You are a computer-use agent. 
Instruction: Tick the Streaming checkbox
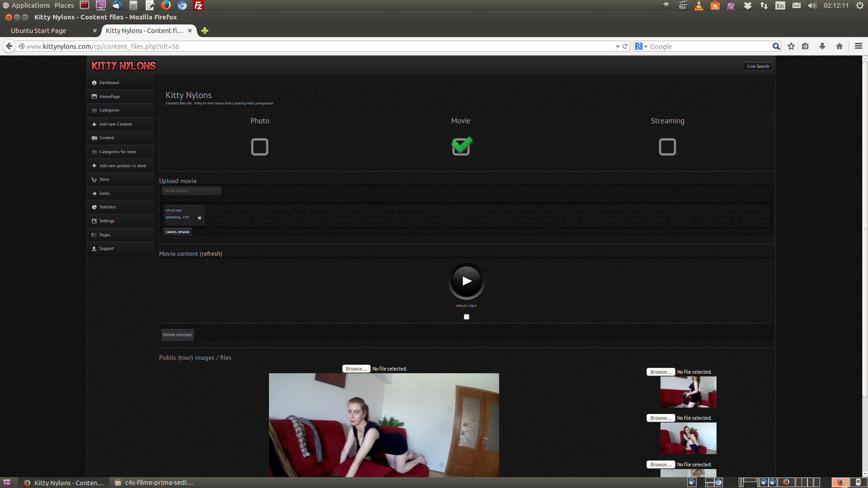pyautogui.click(x=667, y=147)
